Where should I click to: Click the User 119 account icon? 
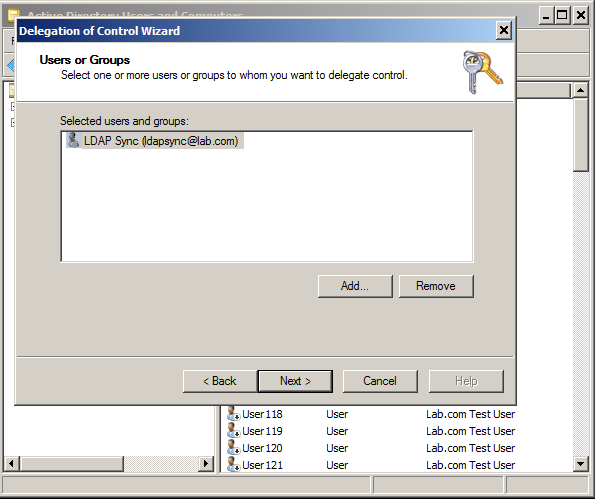pos(233,431)
